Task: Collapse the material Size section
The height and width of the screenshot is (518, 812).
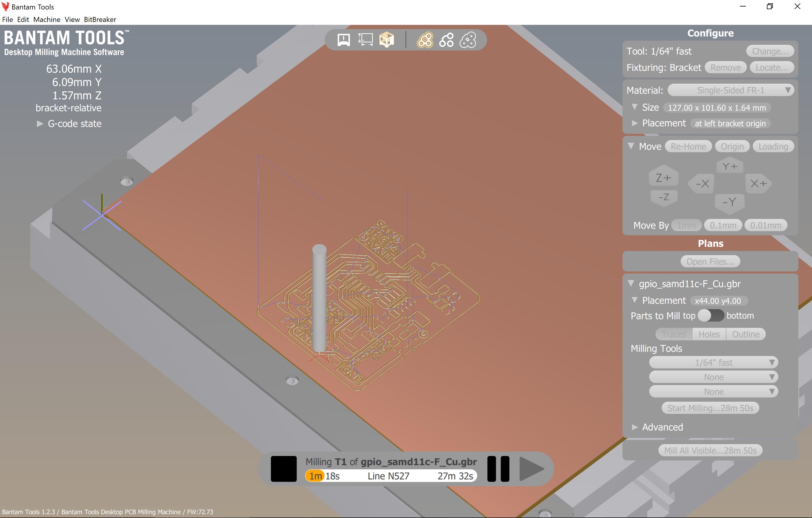Action: click(634, 107)
